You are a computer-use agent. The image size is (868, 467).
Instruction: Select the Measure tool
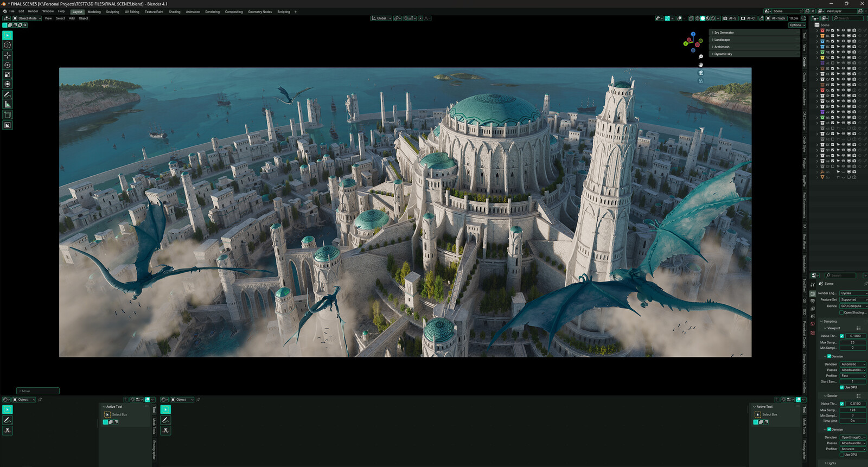[x=8, y=105]
